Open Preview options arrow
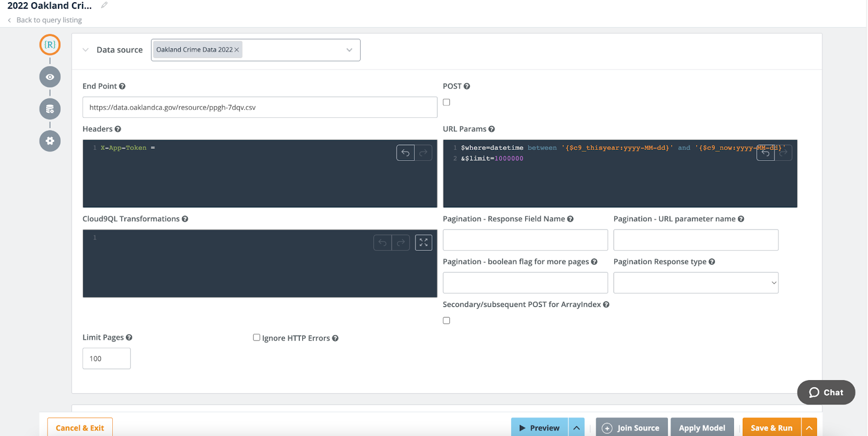This screenshot has height=436, width=868. coord(577,428)
